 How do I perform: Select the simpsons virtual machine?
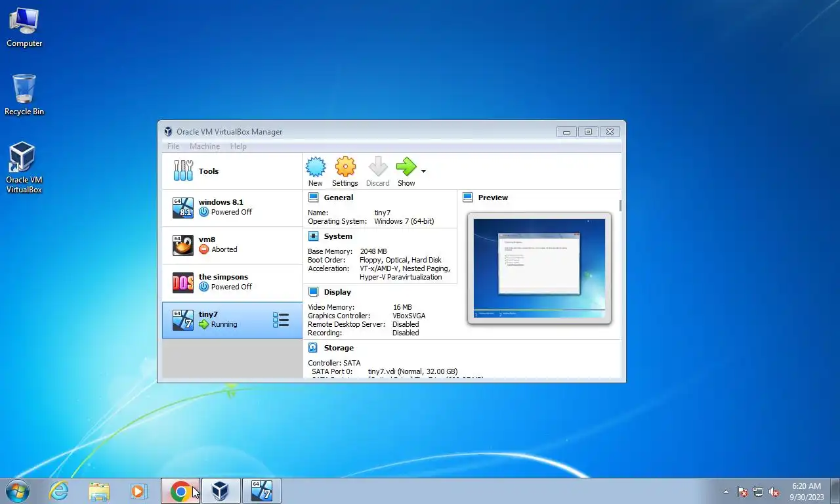(x=232, y=283)
